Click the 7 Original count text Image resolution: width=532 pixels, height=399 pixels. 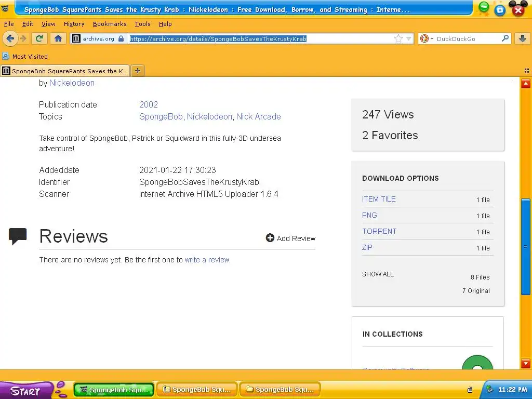click(x=476, y=291)
